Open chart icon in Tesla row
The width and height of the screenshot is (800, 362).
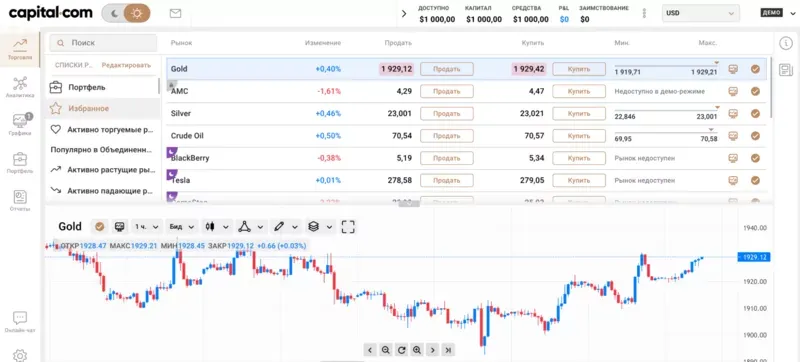[x=733, y=180]
